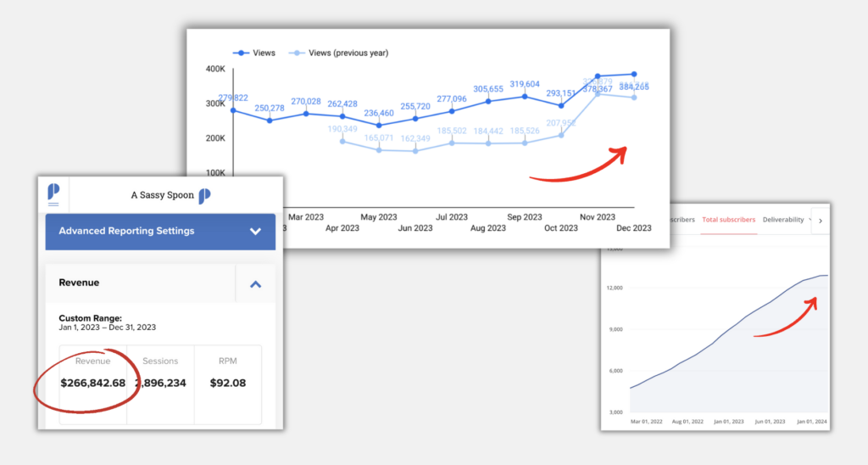Collapse the Revenue section with the up chevron
The width and height of the screenshot is (868, 465).
tap(255, 284)
